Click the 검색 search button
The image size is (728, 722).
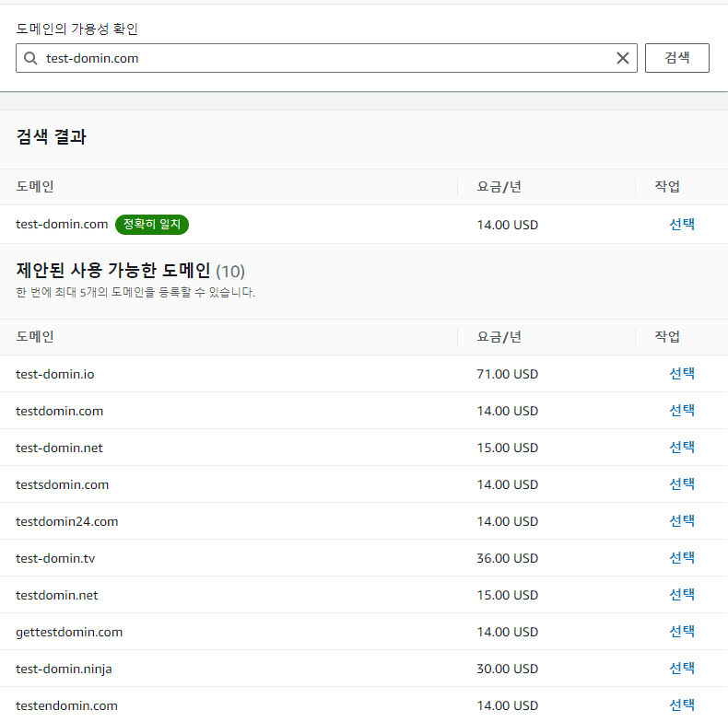click(x=677, y=58)
